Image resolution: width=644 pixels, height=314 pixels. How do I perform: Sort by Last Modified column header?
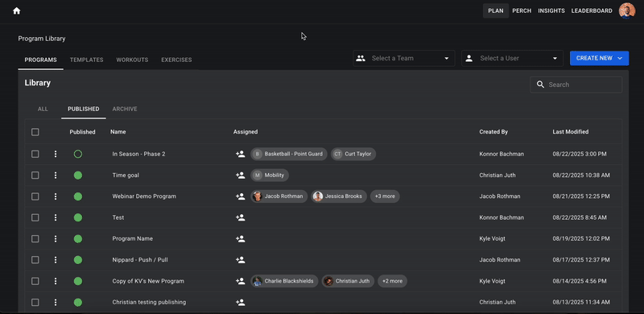(571, 132)
